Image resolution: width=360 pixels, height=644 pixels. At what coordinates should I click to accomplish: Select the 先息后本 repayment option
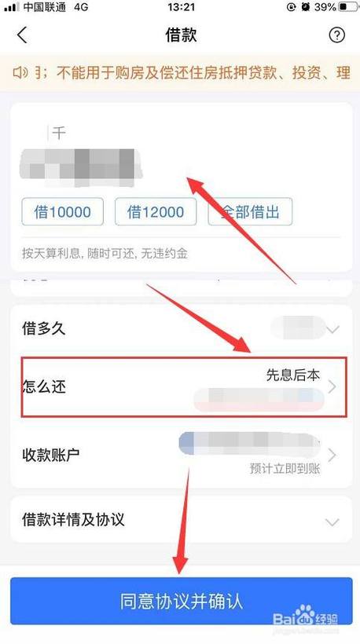[x=292, y=375]
